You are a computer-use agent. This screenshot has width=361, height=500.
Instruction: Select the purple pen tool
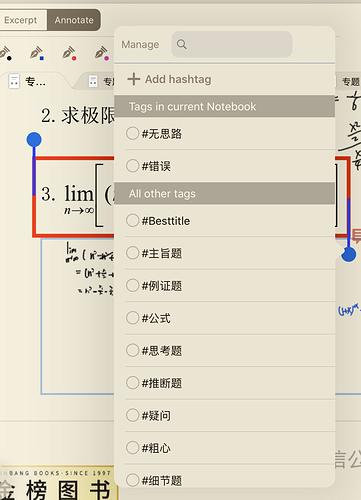coord(102,53)
